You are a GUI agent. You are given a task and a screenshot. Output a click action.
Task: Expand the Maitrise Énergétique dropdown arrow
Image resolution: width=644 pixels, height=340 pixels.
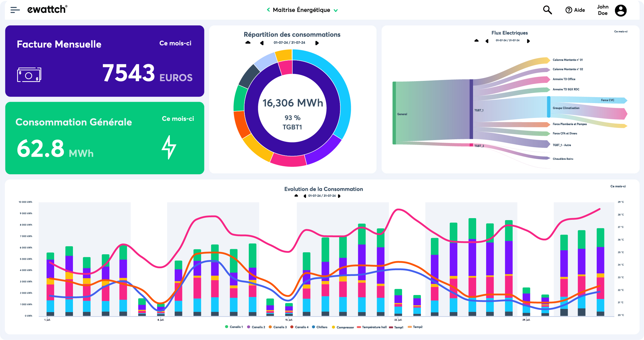[x=336, y=11]
